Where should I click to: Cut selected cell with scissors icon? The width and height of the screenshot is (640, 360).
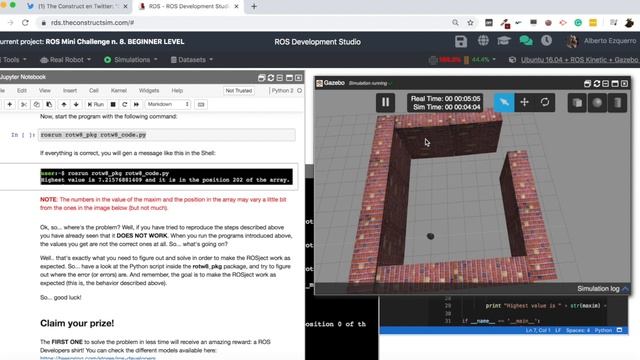[x=24, y=104]
